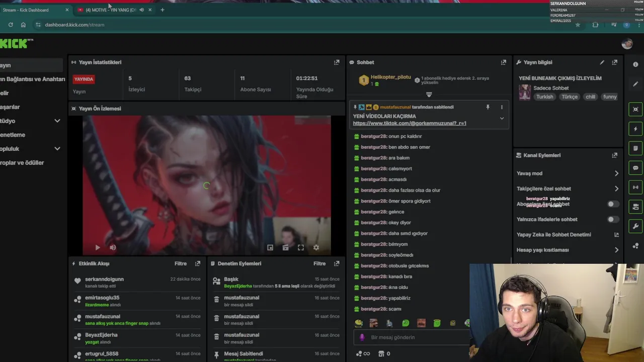Mute the stream preview volume
The height and width of the screenshot is (362, 644).
pos(113,247)
